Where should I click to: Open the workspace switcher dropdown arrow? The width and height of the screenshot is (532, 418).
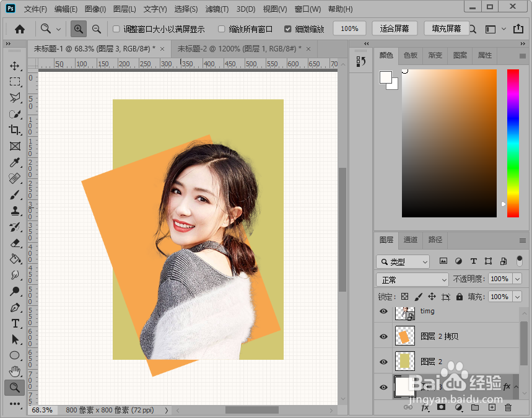click(504, 29)
